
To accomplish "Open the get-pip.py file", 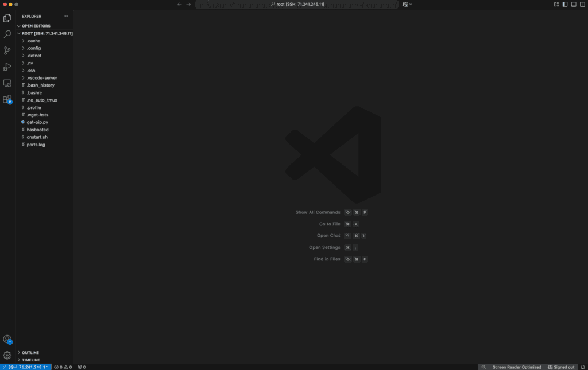I will click(44, 122).
